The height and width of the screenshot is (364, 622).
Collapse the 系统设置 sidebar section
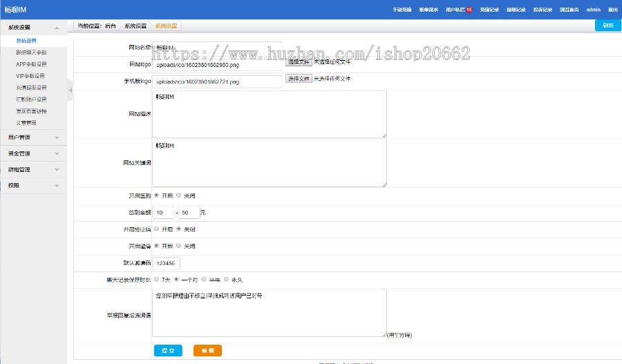pos(33,27)
